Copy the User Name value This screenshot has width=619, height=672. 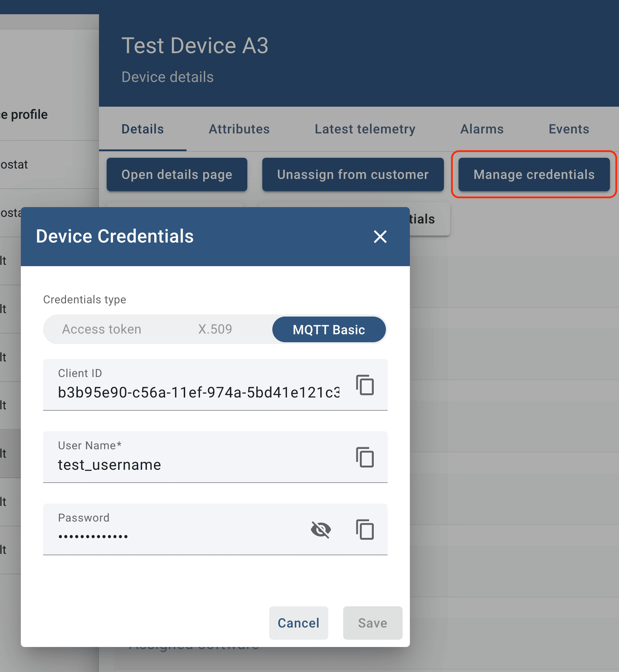point(365,457)
